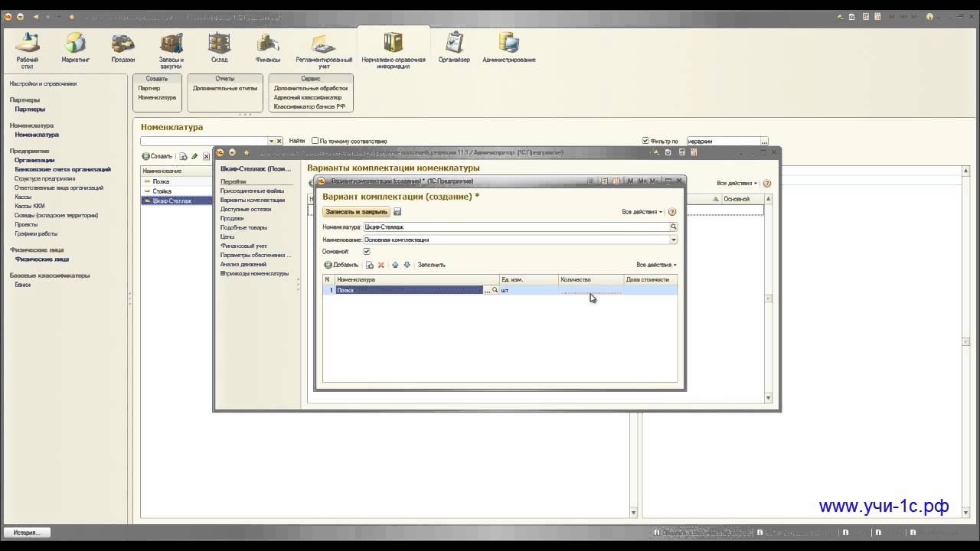Open the Маркетинг section

[x=76, y=47]
